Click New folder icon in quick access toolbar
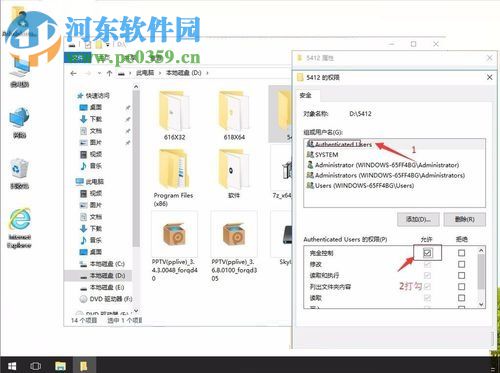 point(98,44)
